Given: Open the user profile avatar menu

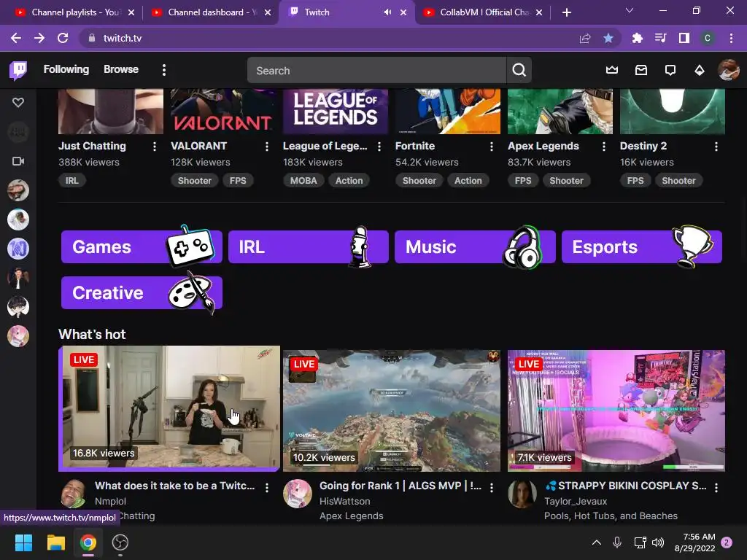Looking at the screenshot, I should 728,70.
